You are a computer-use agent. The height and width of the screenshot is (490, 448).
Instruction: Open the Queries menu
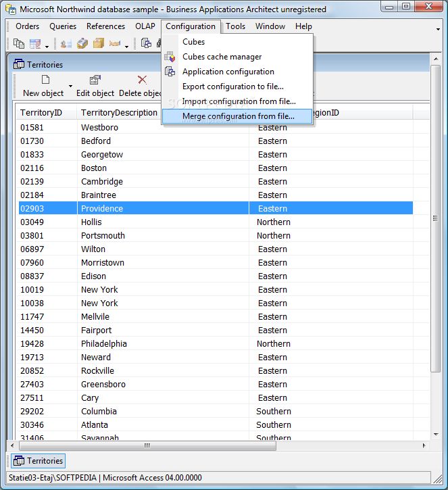pos(63,26)
